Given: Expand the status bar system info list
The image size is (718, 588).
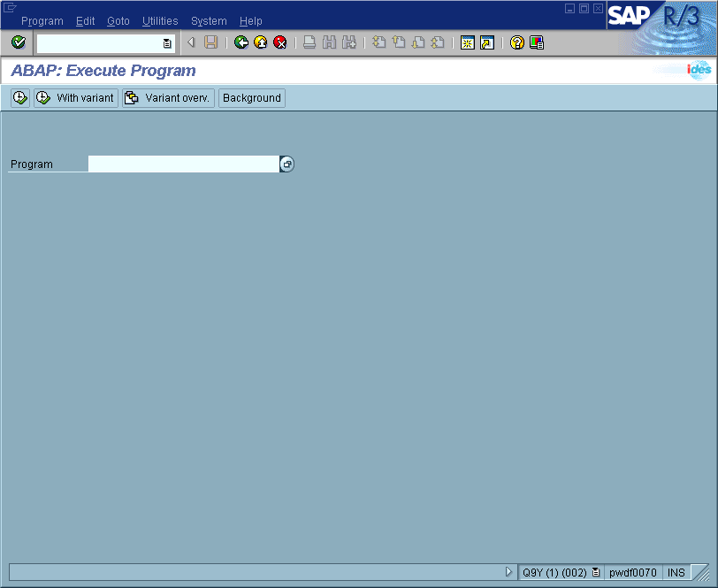Looking at the screenshot, I should (x=596, y=572).
